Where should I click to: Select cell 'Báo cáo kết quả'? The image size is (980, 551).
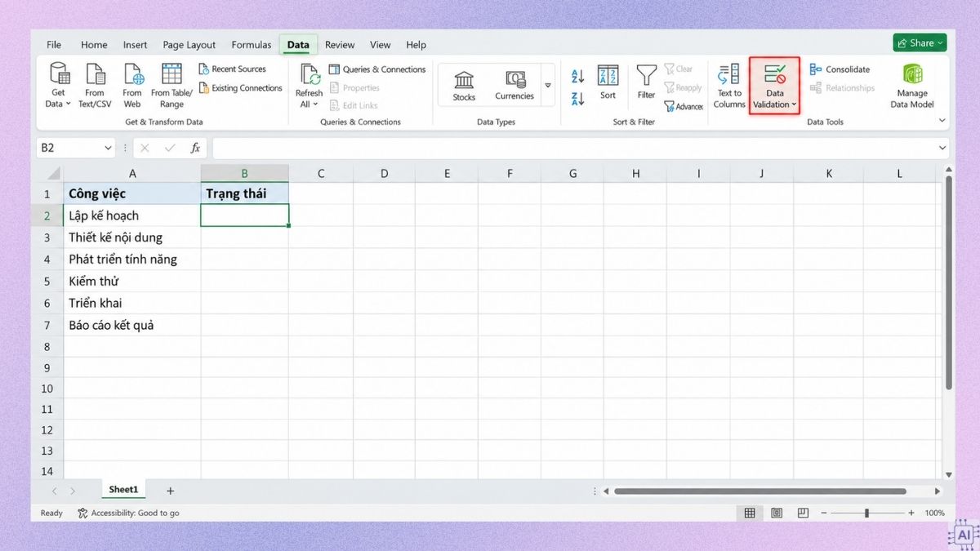[132, 326]
